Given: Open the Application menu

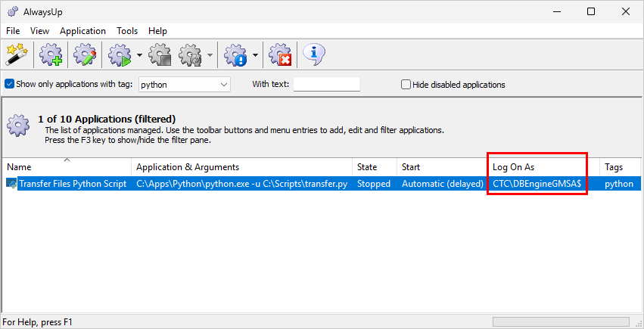Looking at the screenshot, I should (82, 31).
